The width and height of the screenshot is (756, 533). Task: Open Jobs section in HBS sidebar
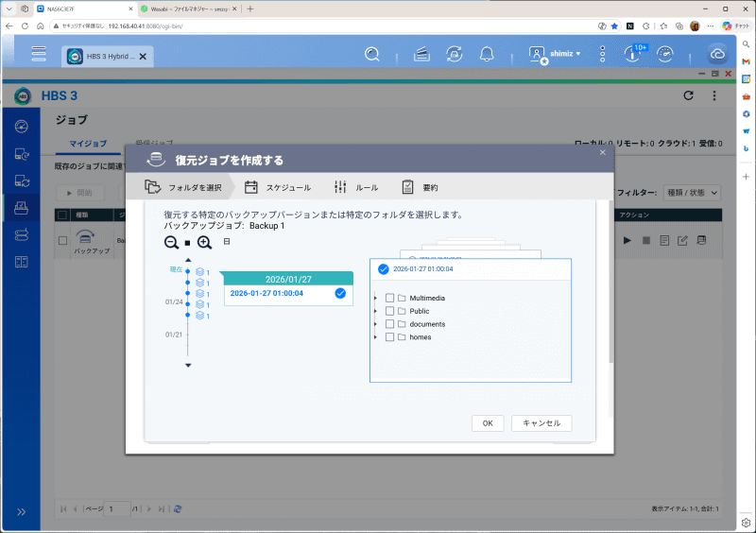(x=21, y=208)
